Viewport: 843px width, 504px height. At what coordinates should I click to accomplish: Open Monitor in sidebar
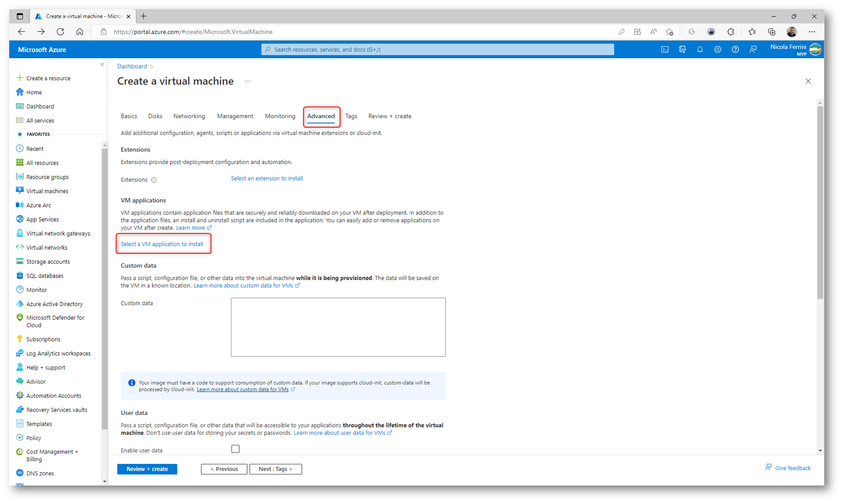(x=37, y=289)
